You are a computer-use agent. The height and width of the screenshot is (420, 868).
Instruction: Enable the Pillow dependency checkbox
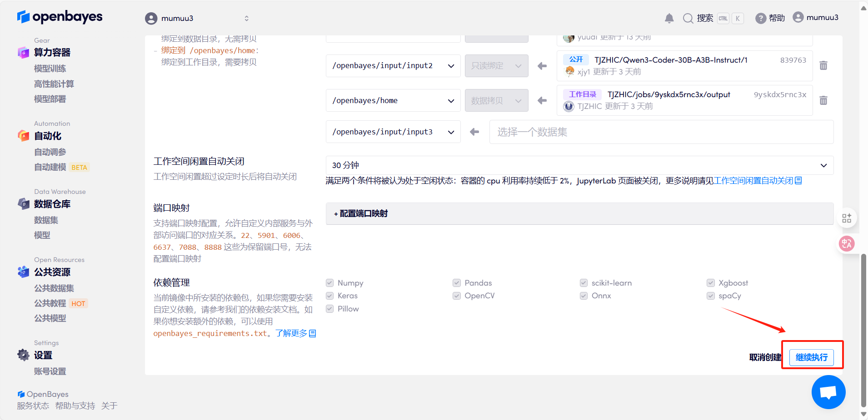(x=329, y=309)
